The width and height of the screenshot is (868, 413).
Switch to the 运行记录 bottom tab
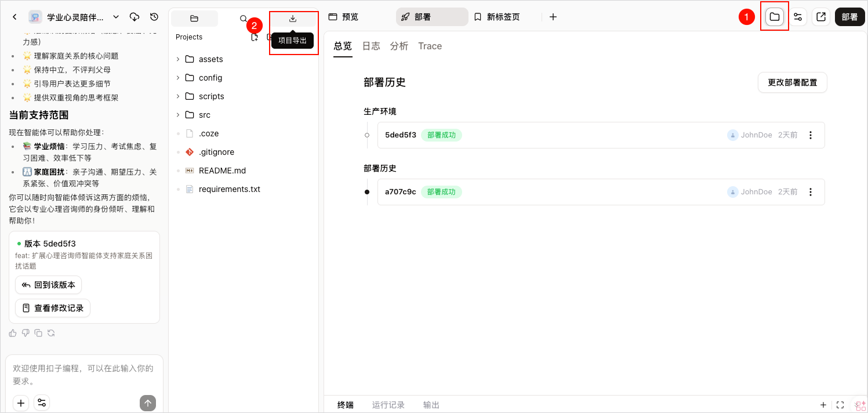tap(388, 405)
